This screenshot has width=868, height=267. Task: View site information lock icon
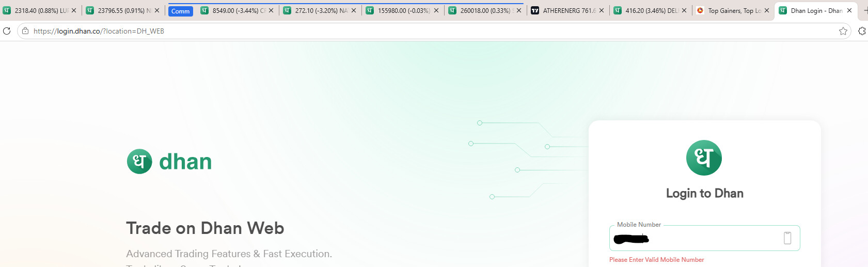[25, 31]
